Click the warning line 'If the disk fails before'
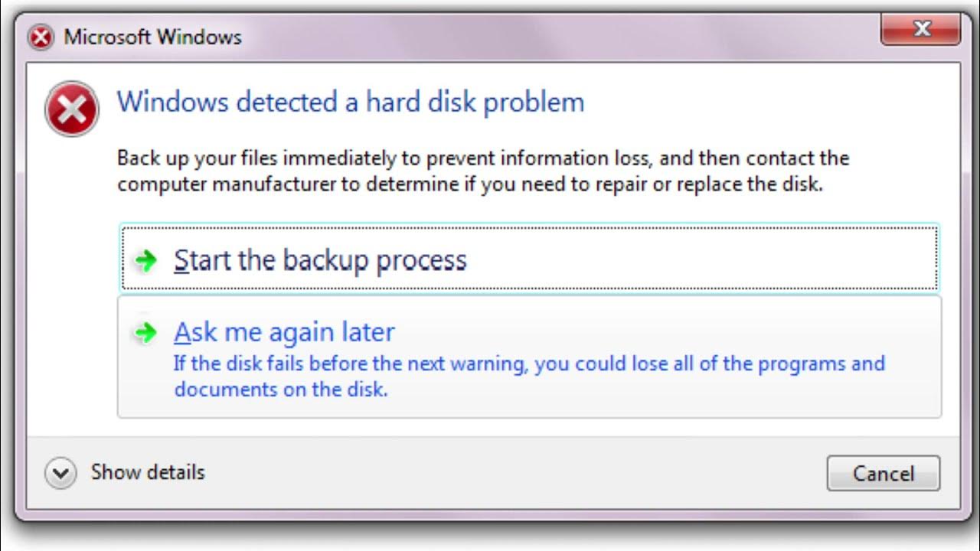 point(528,363)
